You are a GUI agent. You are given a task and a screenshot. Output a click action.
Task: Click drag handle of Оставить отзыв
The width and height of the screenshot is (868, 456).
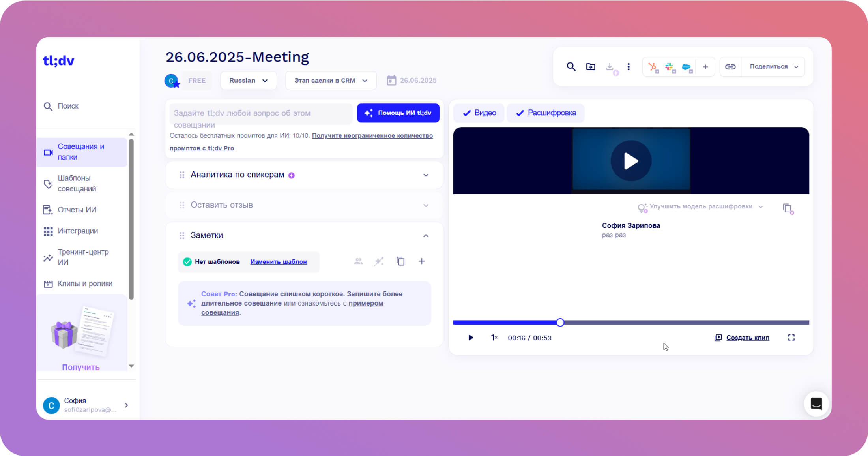point(182,205)
